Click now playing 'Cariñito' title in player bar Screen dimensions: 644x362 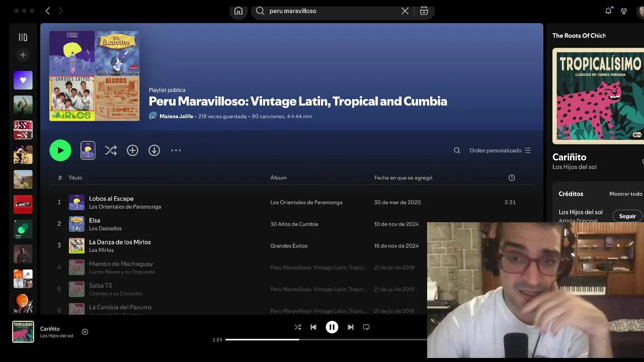click(x=50, y=329)
